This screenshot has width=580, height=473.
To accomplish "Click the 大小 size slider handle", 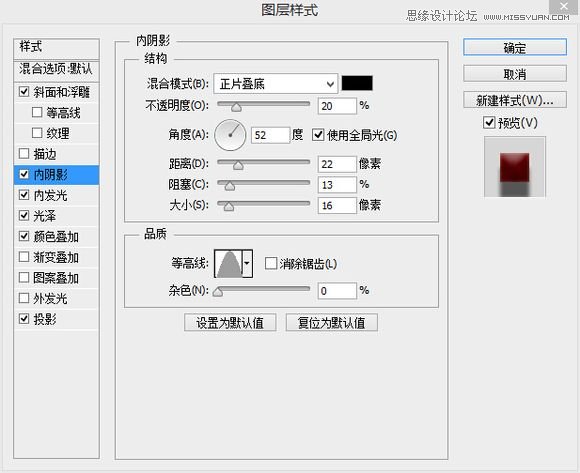I will [x=229, y=206].
